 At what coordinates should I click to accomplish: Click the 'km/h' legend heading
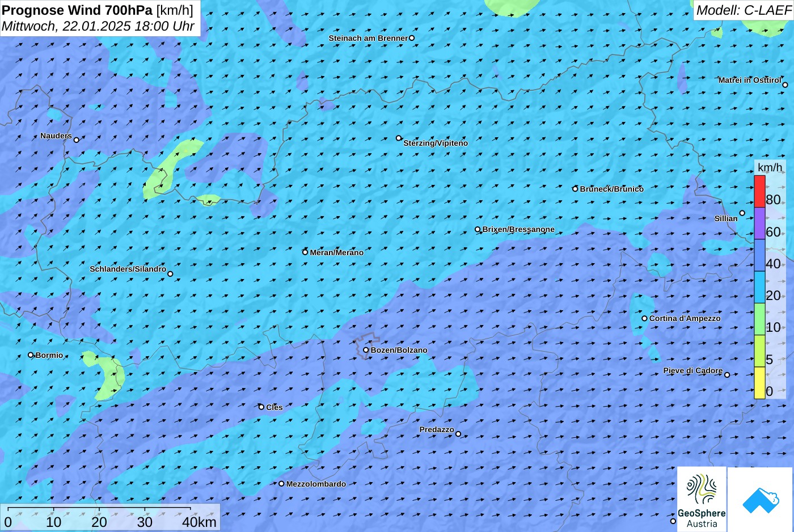(x=770, y=167)
